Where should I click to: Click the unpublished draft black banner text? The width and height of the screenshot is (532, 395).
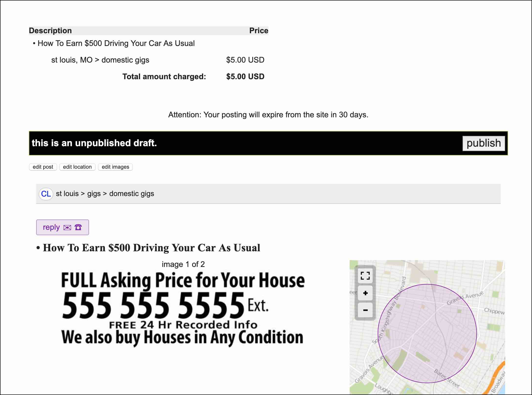(94, 143)
